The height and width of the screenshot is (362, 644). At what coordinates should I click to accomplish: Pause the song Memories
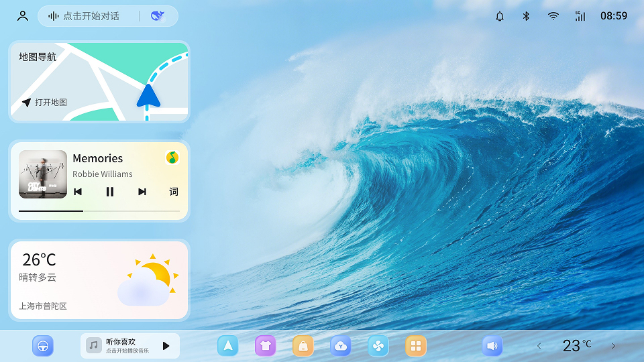click(x=110, y=192)
